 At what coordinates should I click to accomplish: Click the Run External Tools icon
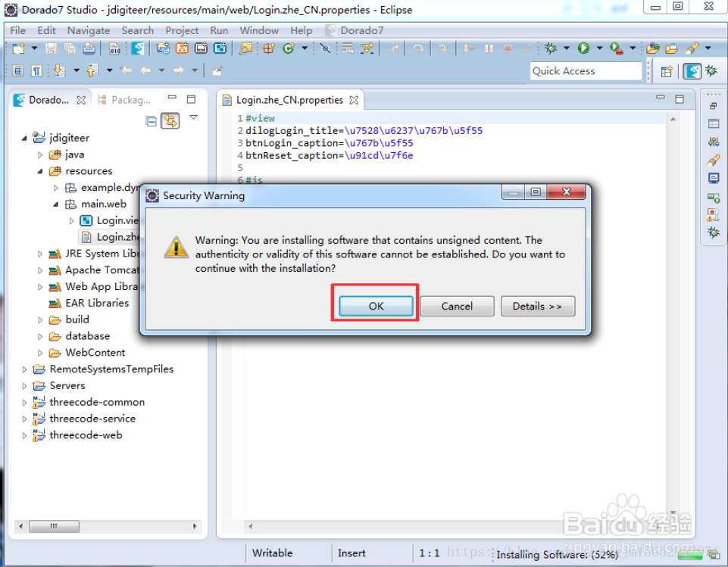(x=617, y=48)
